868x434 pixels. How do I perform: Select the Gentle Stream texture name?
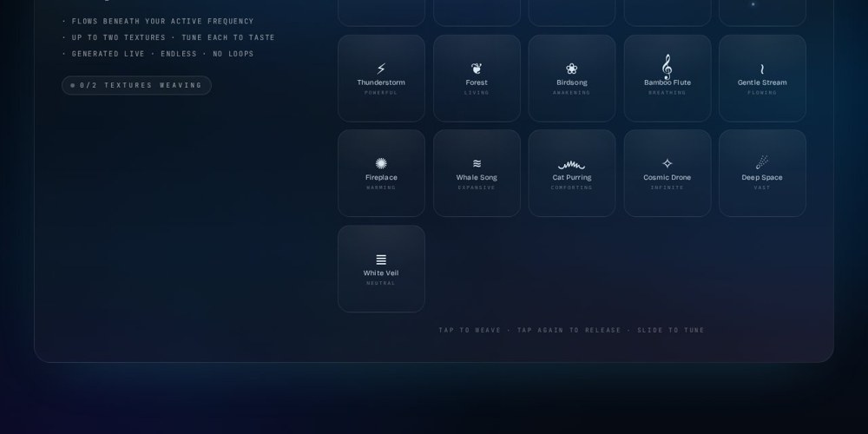coord(762,82)
